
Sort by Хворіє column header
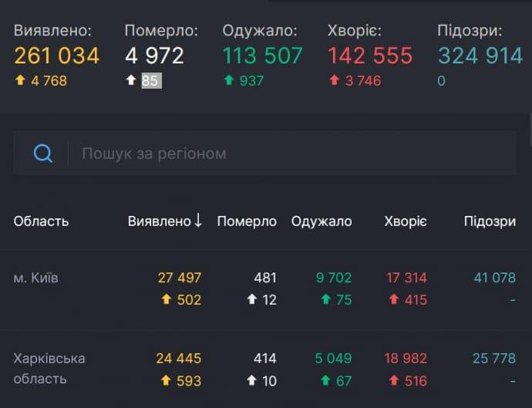[x=406, y=221]
